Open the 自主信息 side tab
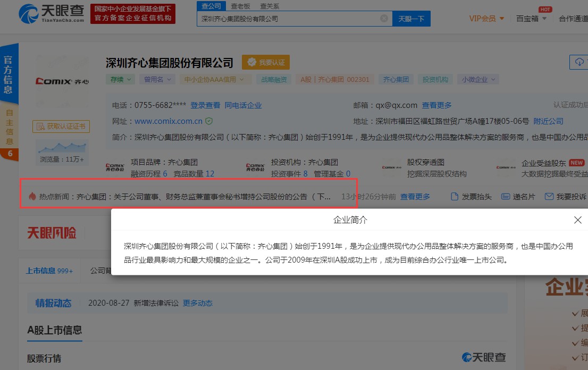The height and width of the screenshot is (370, 588). click(x=9, y=128)
